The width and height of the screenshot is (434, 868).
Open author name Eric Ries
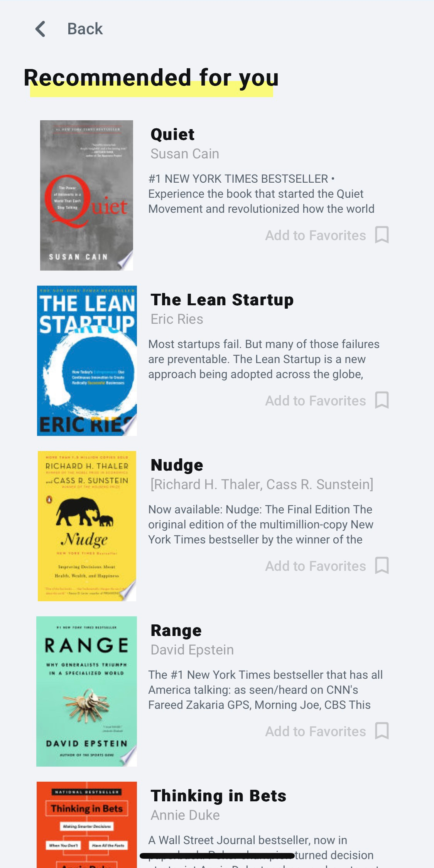177,319
